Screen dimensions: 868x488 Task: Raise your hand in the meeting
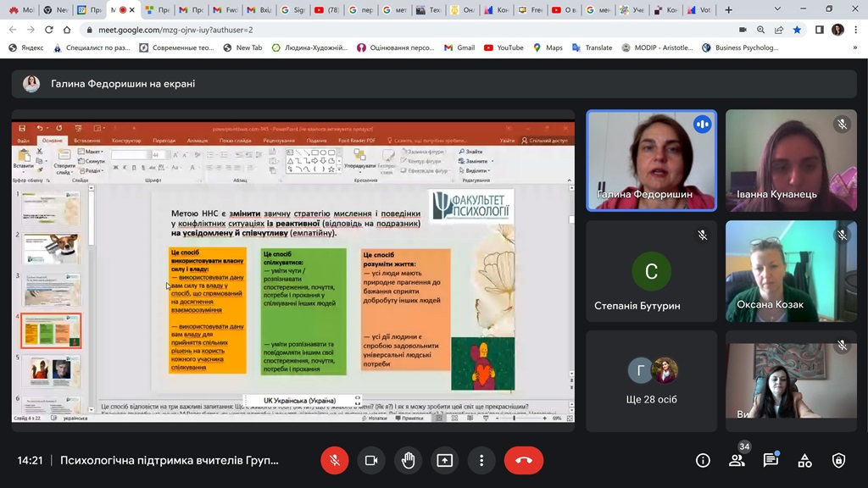coord(408,460)
